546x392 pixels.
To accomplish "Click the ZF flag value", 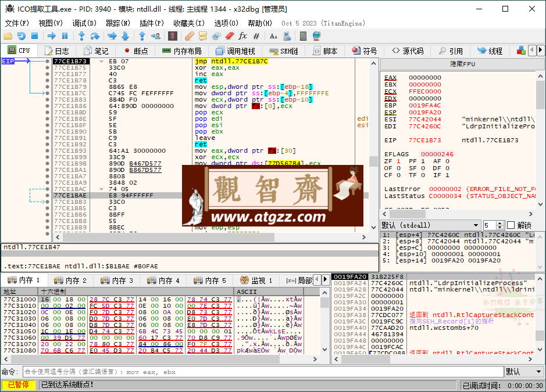I will click(398, 161).
